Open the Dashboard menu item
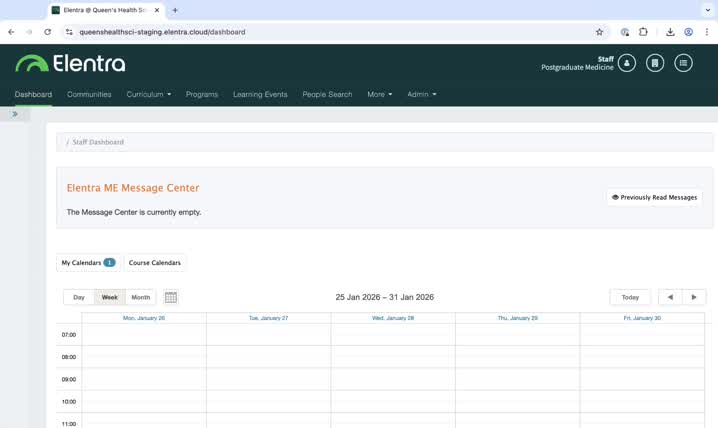718x428 pixels. click(x=33, y=94)
